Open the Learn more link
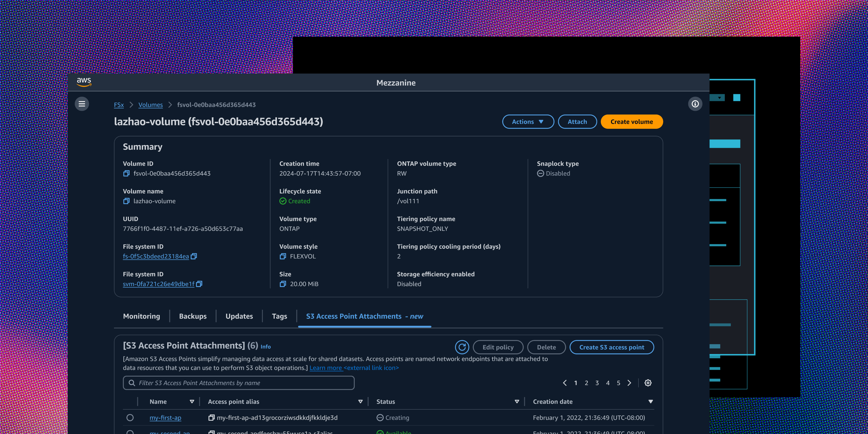 (x=325, y=368)
